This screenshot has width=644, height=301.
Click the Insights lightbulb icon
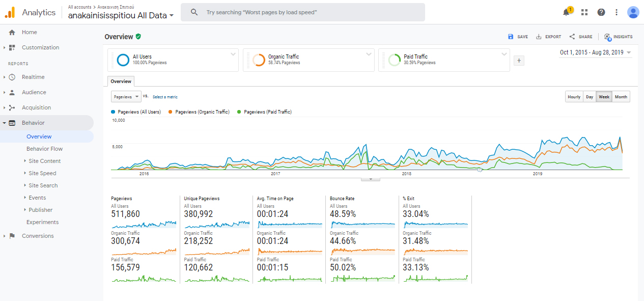[x=607, y=37]
